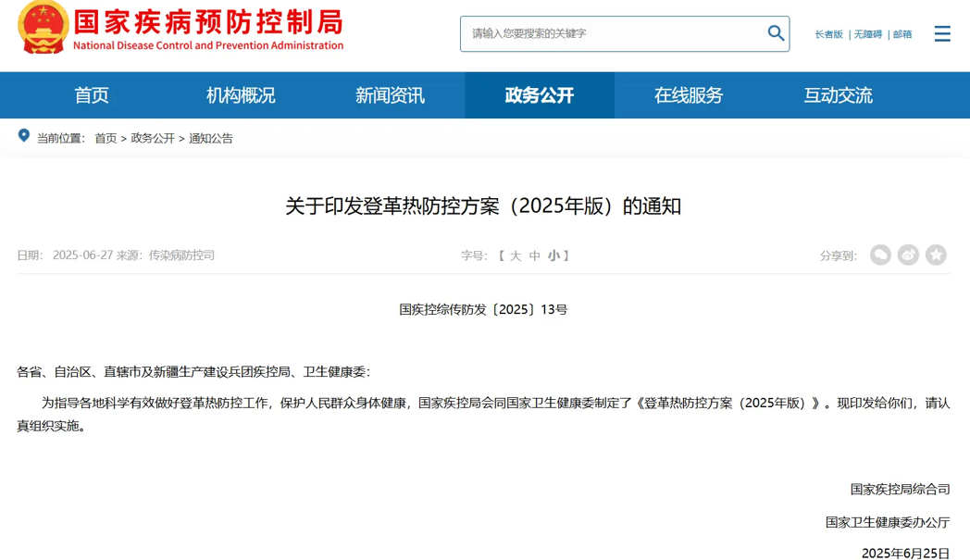Open the hamburger menu icon
This screenshot has width=970, height=560.
tap(942, 34)
